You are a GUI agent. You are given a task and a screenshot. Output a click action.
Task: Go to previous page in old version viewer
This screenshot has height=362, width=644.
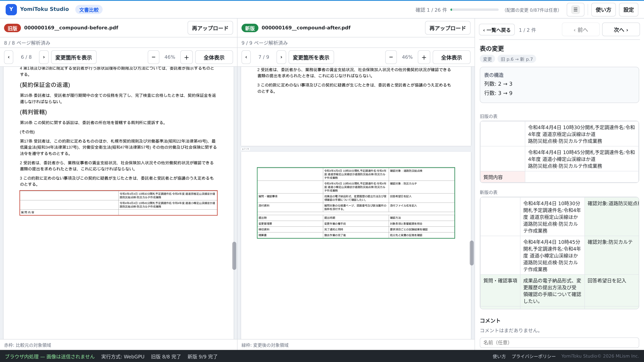[x=9, y=57]
